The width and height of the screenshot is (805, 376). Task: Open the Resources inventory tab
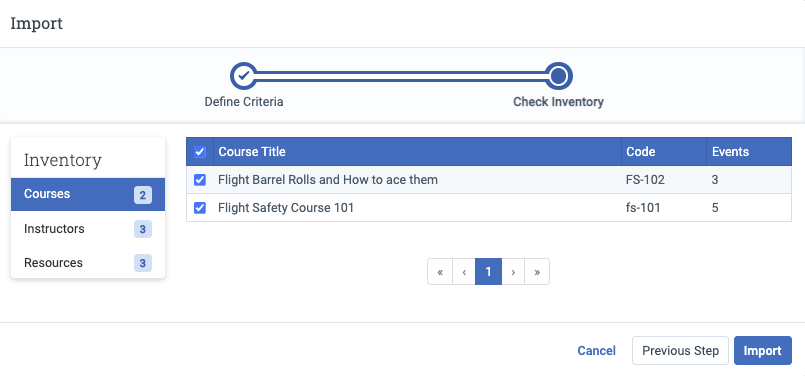point(88,262)
